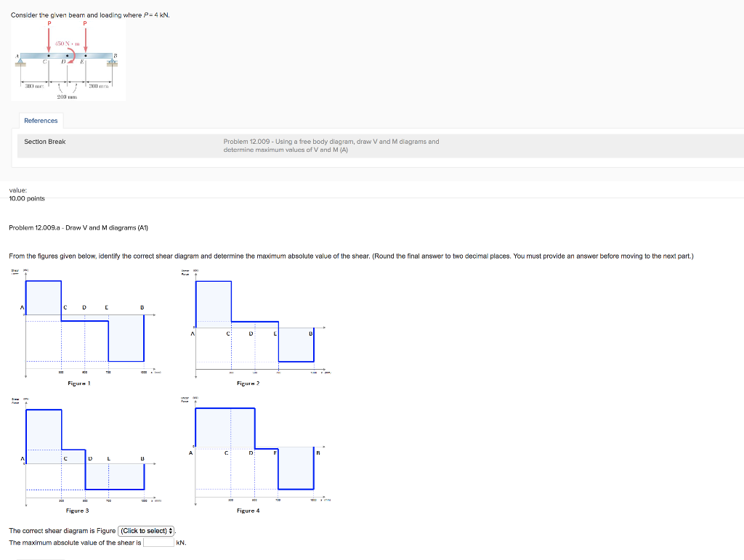Open the Figure select dropdown
744x560 pixels.
pyautogui.click(x=146, y=531)
